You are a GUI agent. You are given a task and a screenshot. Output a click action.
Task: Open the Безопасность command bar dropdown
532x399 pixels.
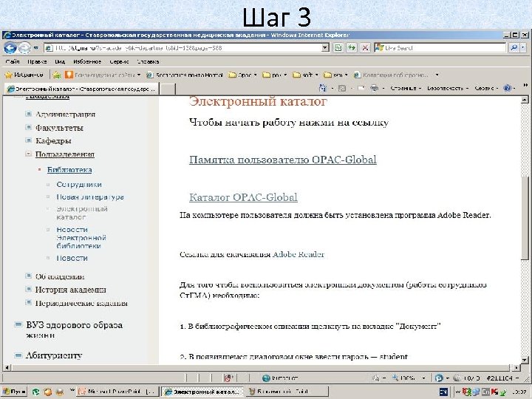click(448, 88)
